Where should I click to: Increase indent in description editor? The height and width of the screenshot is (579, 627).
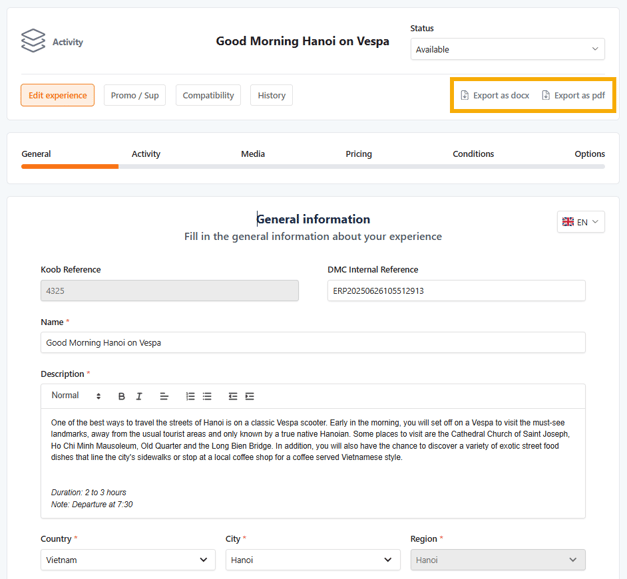[250, 397]
